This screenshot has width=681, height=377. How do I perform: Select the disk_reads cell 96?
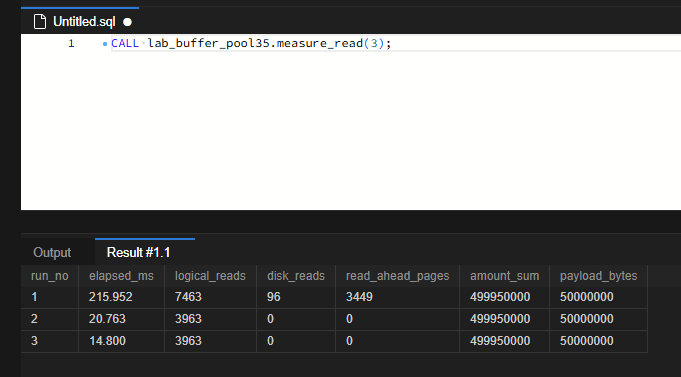[x=296, y=298]
